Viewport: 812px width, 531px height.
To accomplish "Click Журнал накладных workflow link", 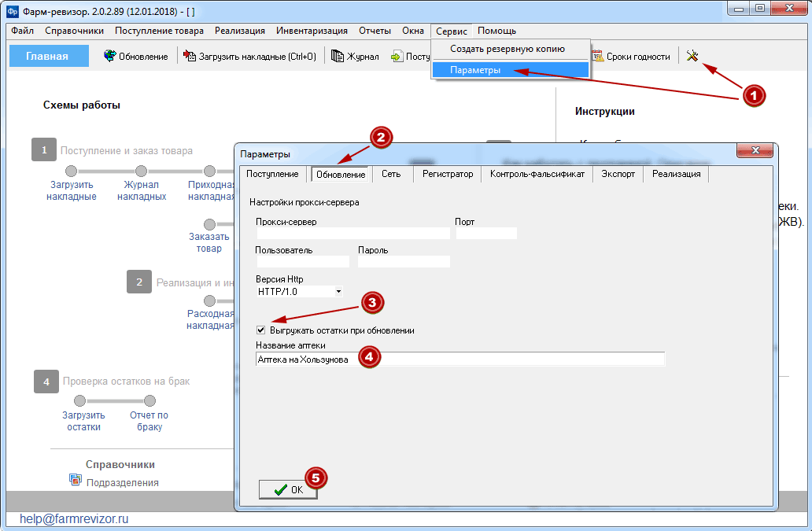I will pyautogui.click(x=142, y=190).
